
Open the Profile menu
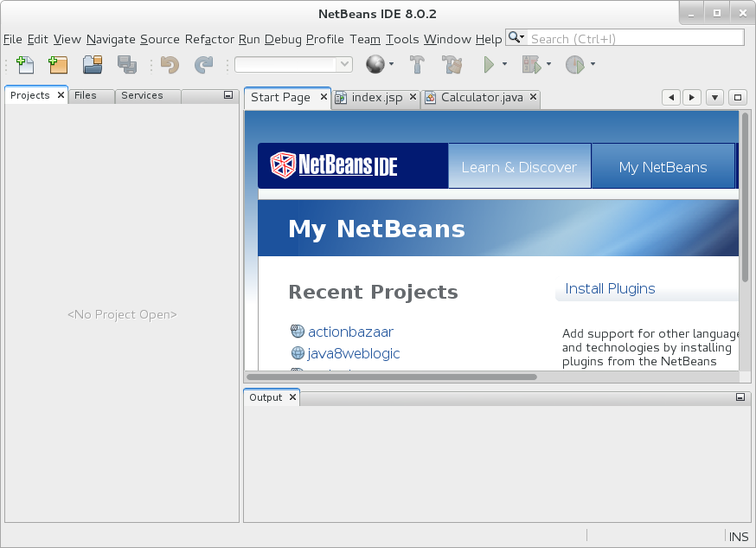[325, 39]
